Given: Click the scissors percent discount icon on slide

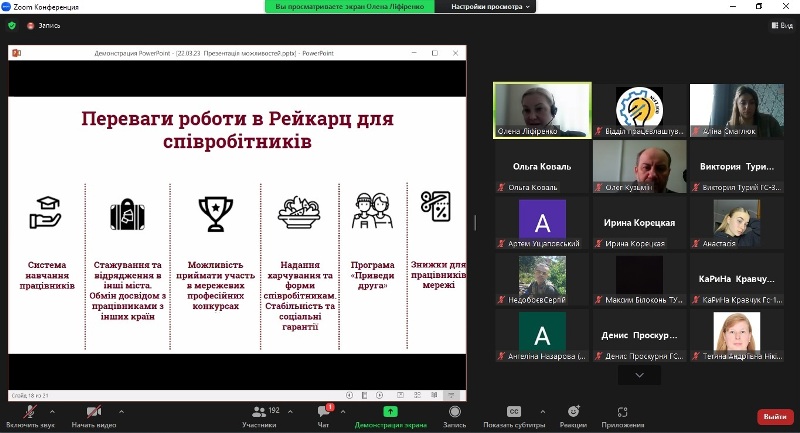Looking at the screenshot, I should coord(435,206).
